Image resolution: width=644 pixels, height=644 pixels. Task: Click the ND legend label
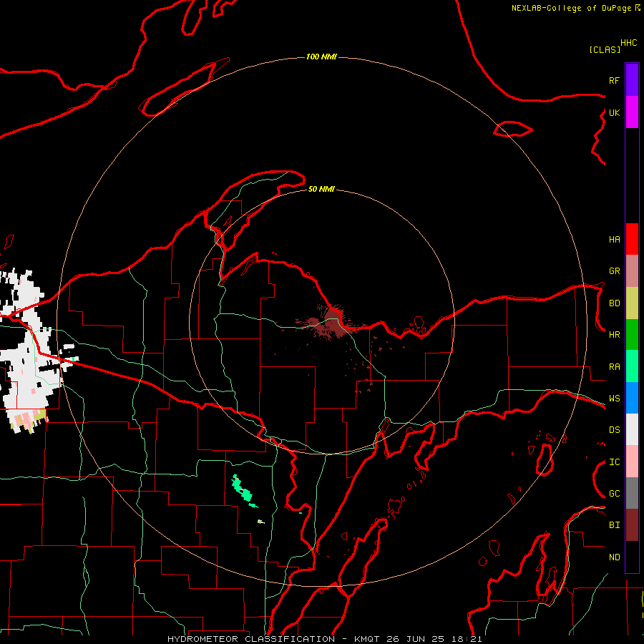click(x=614, y=557)
